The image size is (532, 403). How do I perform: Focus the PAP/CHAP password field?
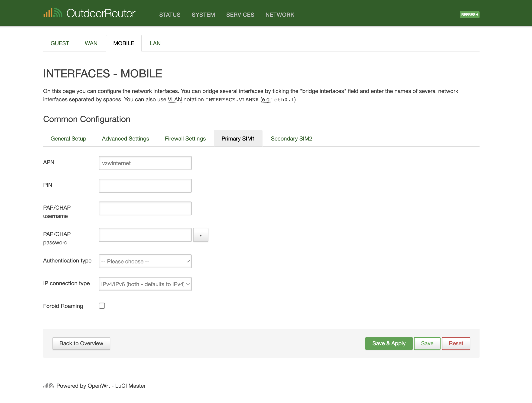click(x=145, y=235)
